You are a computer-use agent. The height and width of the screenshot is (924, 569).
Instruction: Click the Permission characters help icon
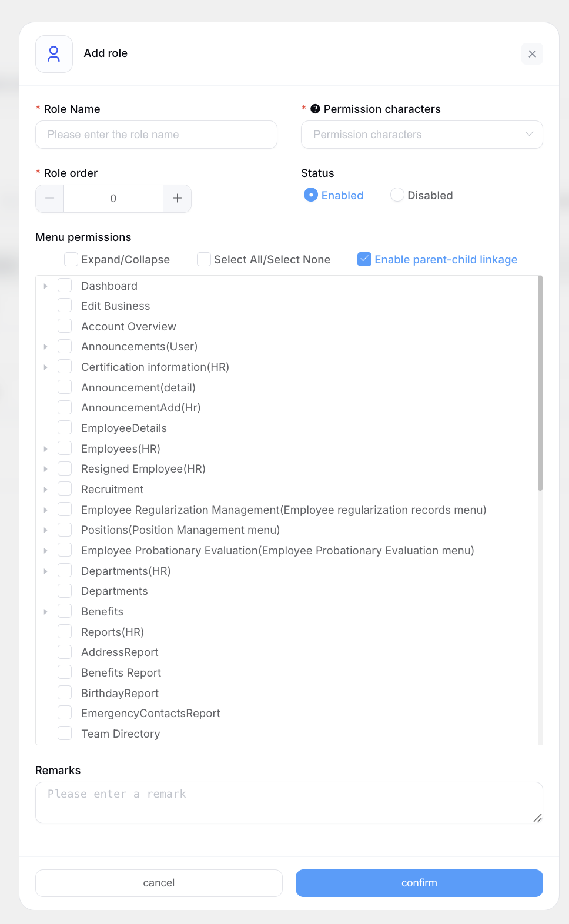pos(315,109)
